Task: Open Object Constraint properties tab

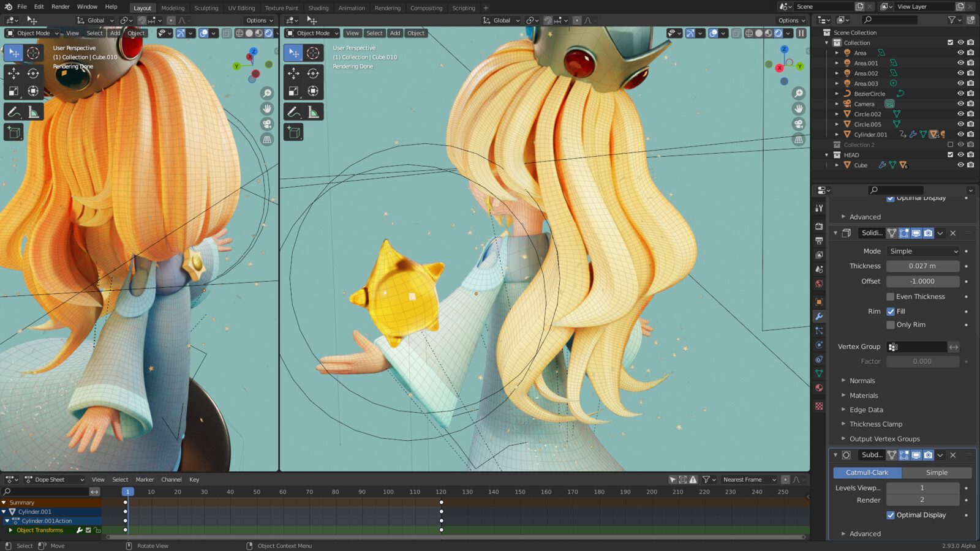Action: point(819,359)
